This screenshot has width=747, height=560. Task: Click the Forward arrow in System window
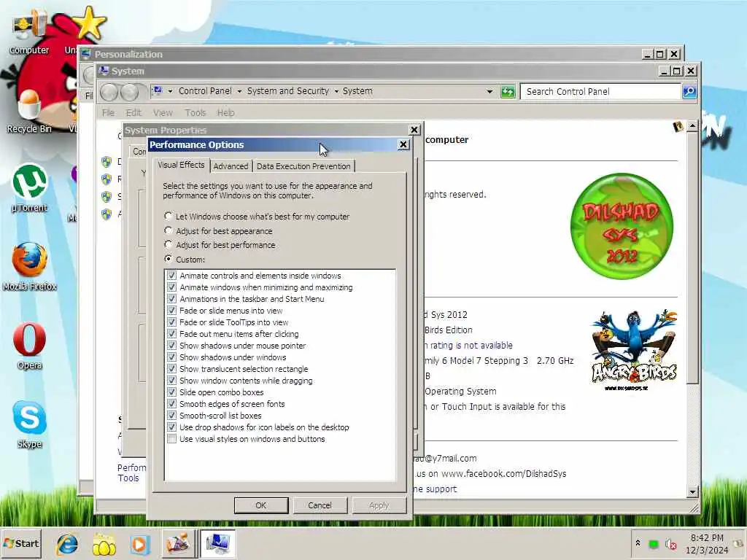[129, 92]
